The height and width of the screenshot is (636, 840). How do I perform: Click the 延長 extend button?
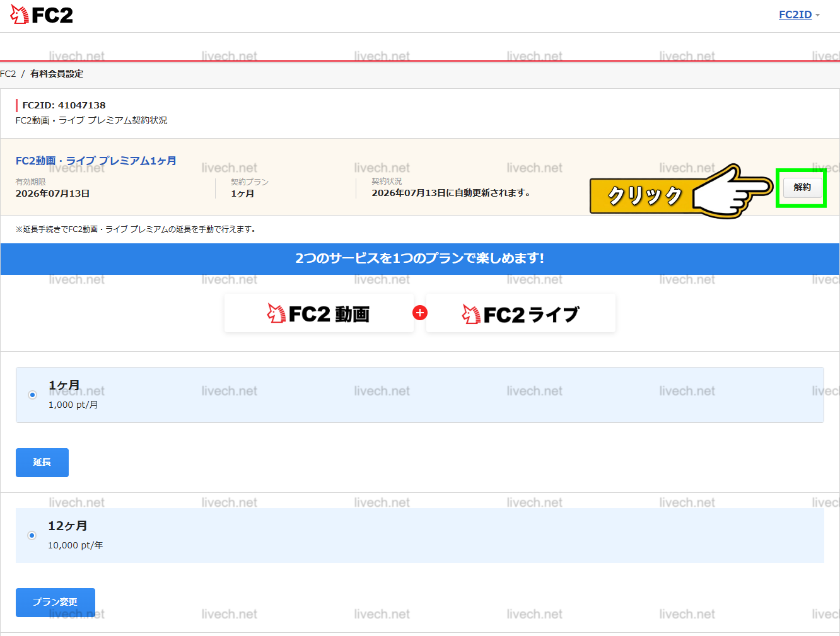coord(42,463)
